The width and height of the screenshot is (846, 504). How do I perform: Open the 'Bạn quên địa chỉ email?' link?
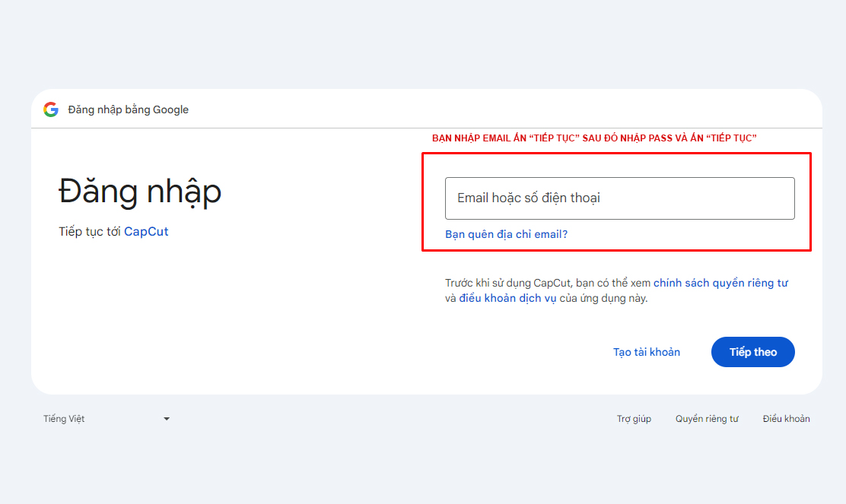(x=506, y=234)
